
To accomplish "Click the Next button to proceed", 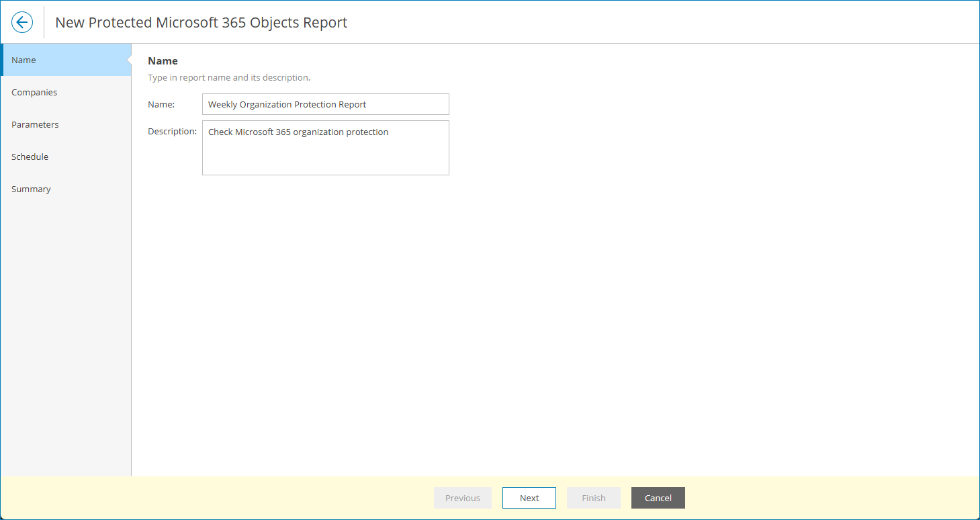I will (x=529, y=498).
